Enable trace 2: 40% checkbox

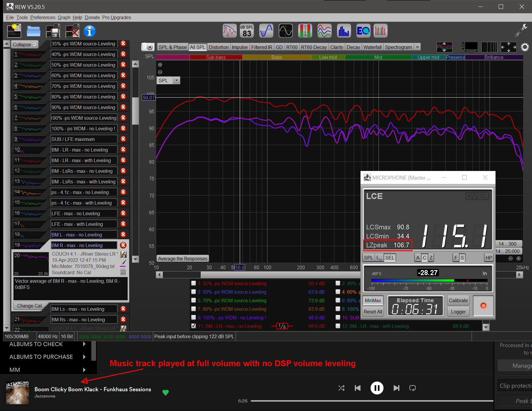click(x=338, y=283)
